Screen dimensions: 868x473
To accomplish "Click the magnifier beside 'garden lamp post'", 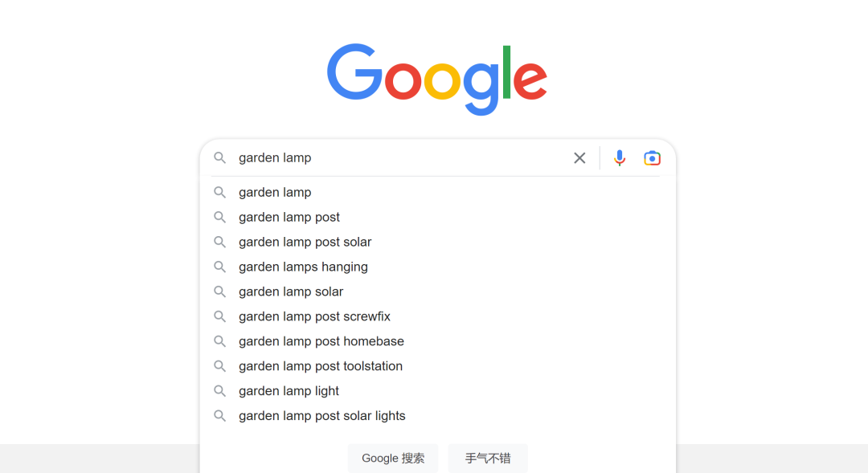I will (219, 217).
